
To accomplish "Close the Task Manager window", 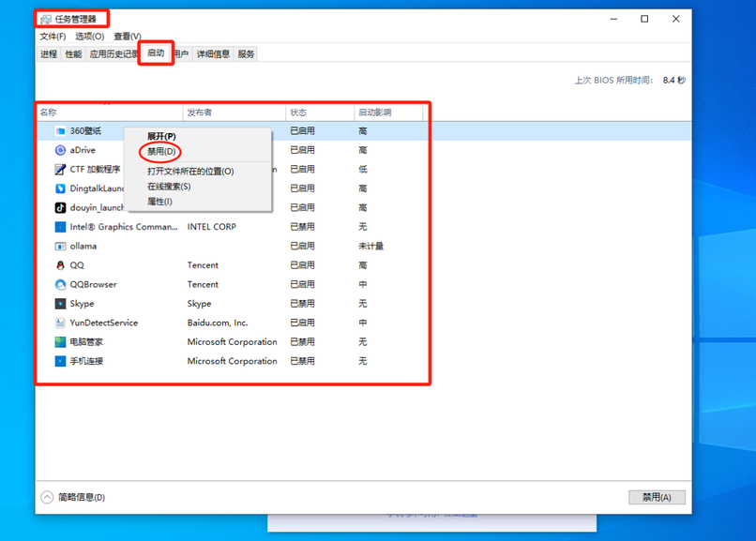I will [676, 20].
